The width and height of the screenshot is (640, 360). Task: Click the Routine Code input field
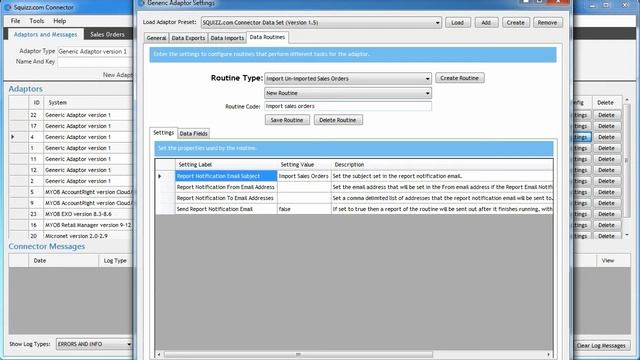click(x=348, y=106)
